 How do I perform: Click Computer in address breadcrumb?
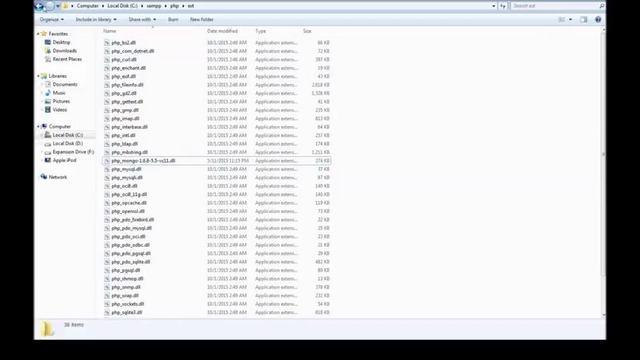88,6
